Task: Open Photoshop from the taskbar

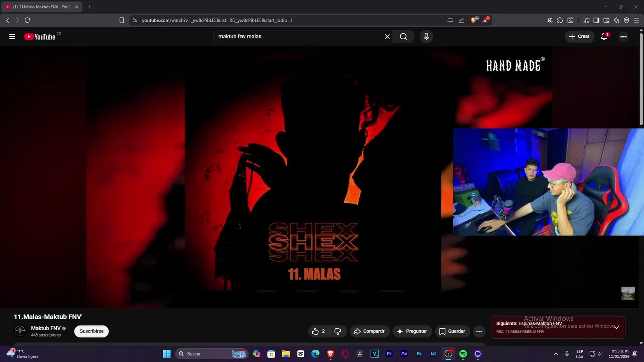Action: click(x=419, y=354)
